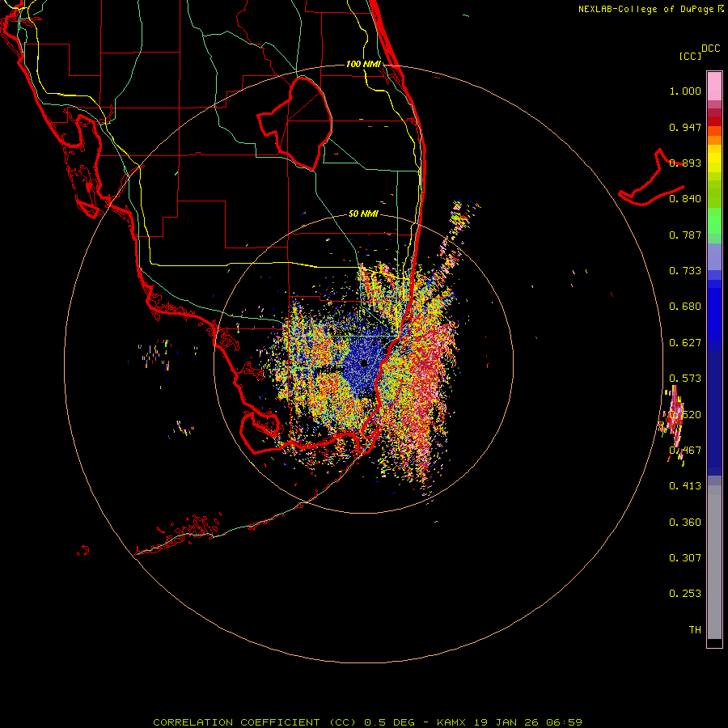
Task: Click the gray bottom segment of color bar
Action: (714, 562)
